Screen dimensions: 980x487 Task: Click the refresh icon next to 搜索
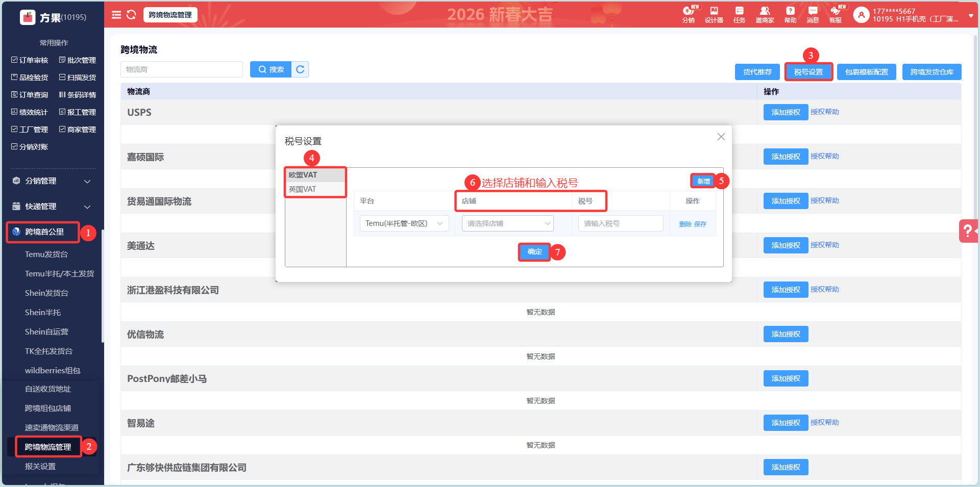point(300,69)
